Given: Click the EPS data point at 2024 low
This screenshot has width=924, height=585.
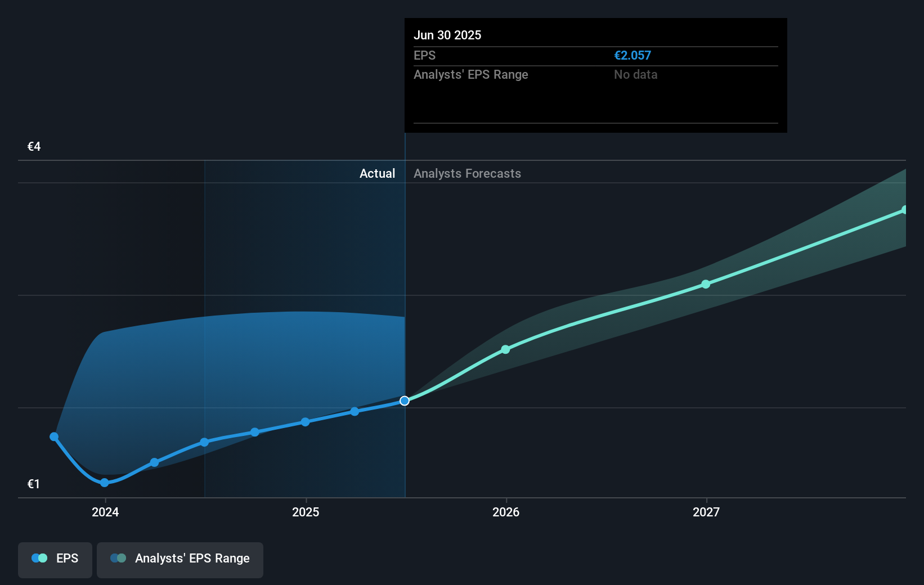Looking at the screenshot, I should [x=105, y=483].
